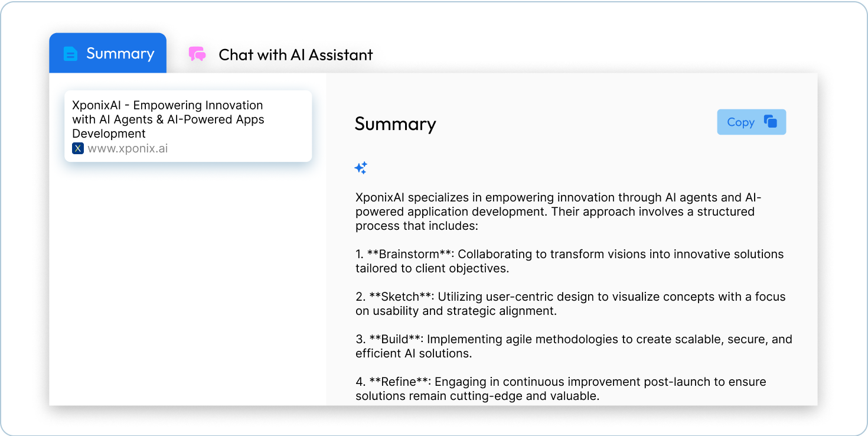
Task: Click the XponixAI X favicon
Action: pos(78,148)
